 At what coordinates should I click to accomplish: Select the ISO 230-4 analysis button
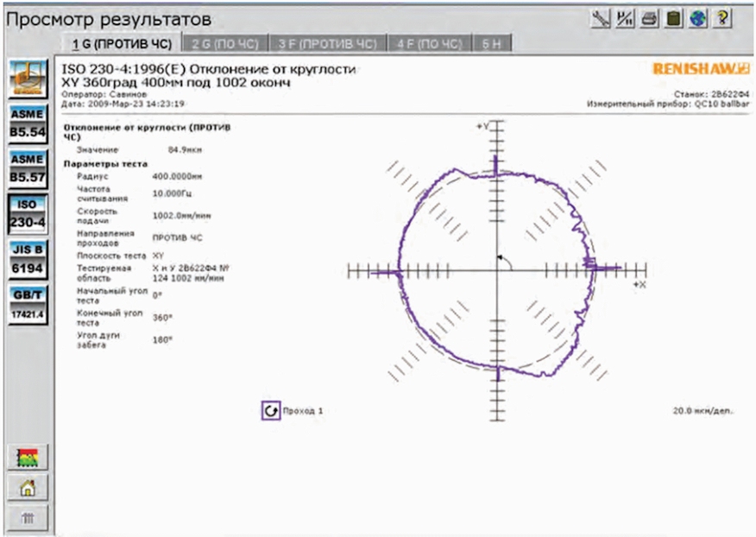click(28, 214)
